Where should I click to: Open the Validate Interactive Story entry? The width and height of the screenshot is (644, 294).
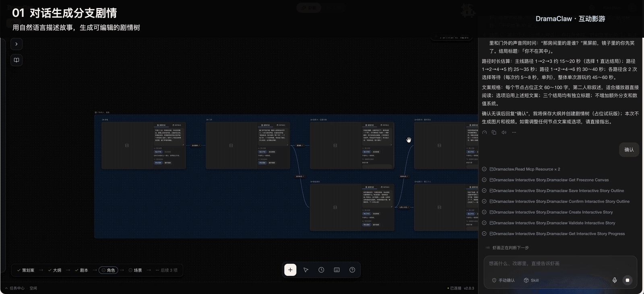[549, 223]
